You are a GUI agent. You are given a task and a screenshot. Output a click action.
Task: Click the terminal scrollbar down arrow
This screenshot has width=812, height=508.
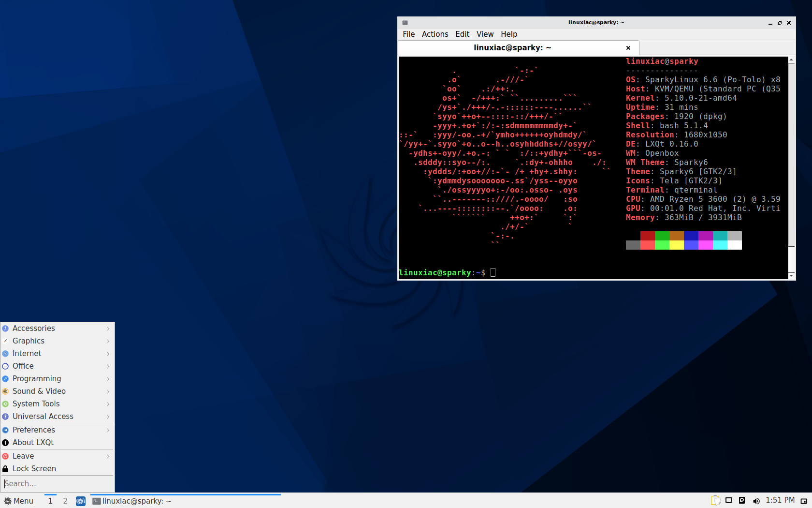point(791,275)
